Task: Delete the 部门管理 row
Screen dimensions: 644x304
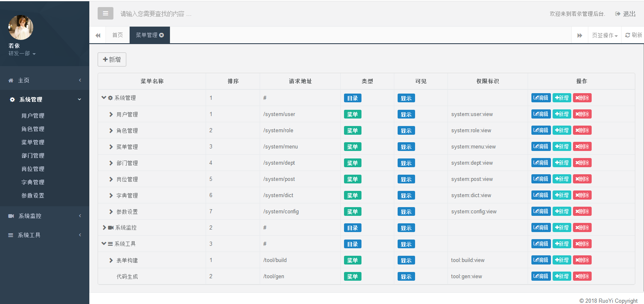Action: (x=582, y=163)
